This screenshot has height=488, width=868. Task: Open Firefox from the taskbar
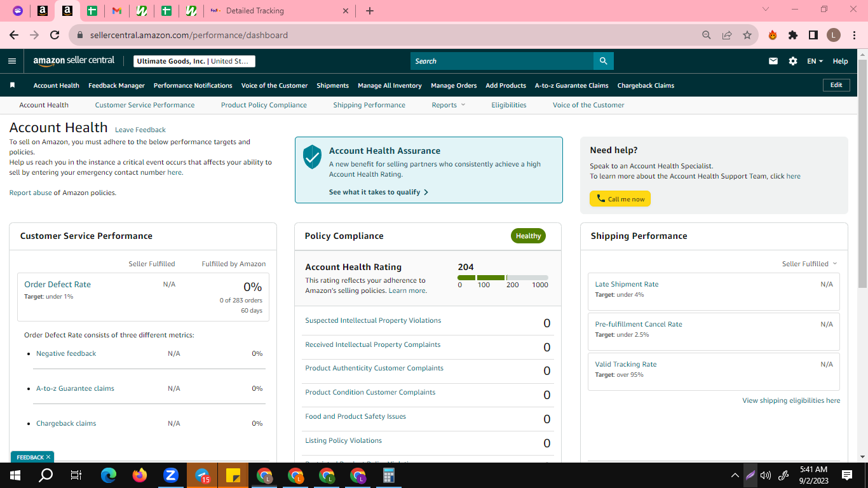[x=140, y=475]
